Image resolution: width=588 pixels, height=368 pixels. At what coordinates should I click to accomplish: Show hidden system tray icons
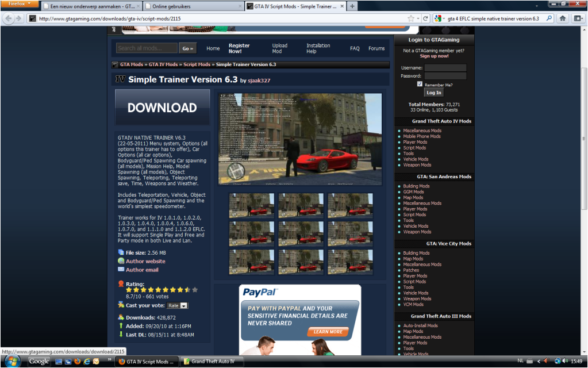pos(539,361)
